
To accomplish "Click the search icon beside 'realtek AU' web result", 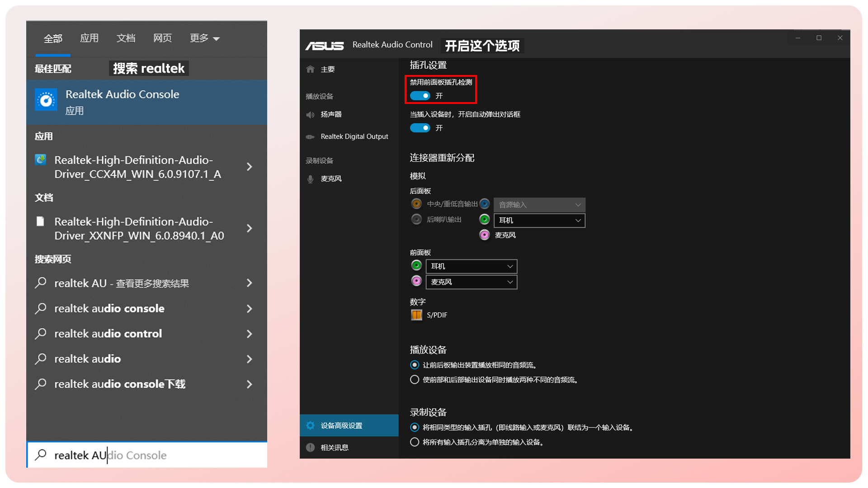I will [41, 283].
